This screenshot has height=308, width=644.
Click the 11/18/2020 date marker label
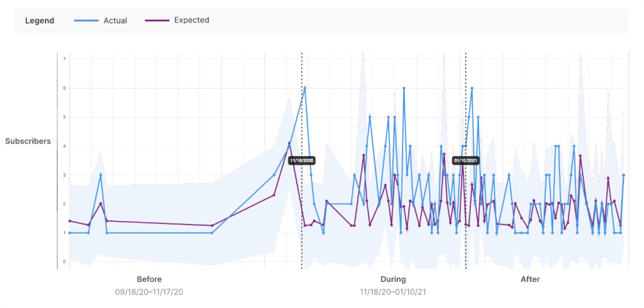[302, 160]
